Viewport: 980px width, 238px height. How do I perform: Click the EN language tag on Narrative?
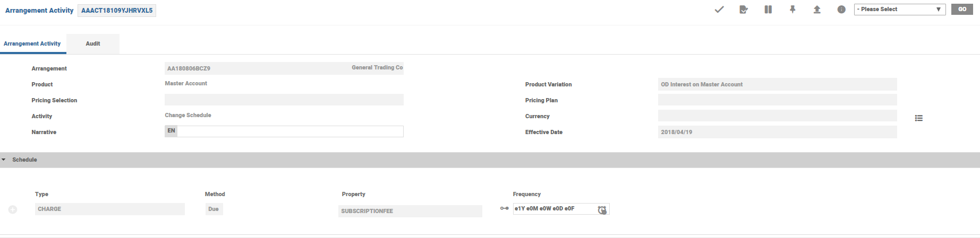click(x=171, y=131)
